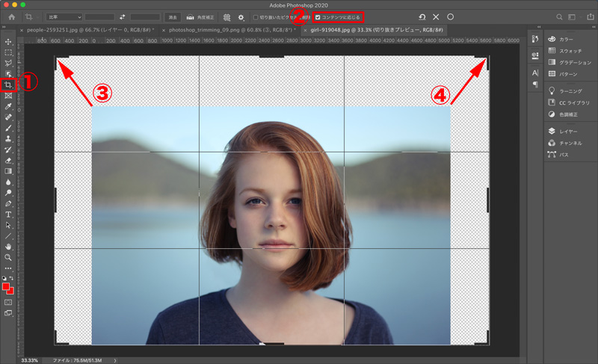Select the Frame tool
The width and height of the screenshot is (598, 364).
8,96
